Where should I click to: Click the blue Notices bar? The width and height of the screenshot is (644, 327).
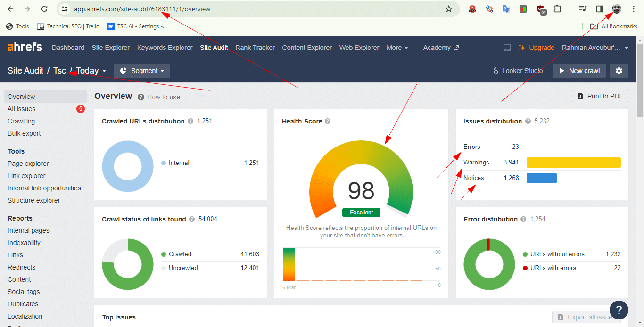coord(542,178)
